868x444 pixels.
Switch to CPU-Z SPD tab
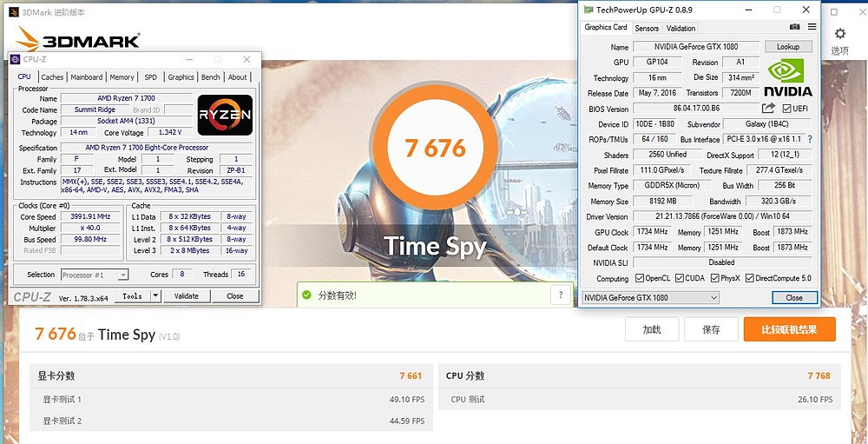pyautogui.click(x=150, y=77)
